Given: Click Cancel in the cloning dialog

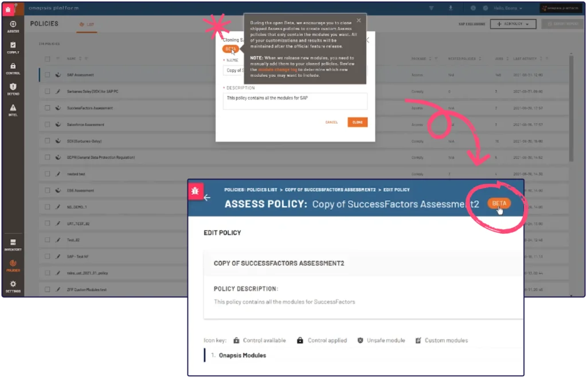Looking at the screenshot, I should [331, 122].
